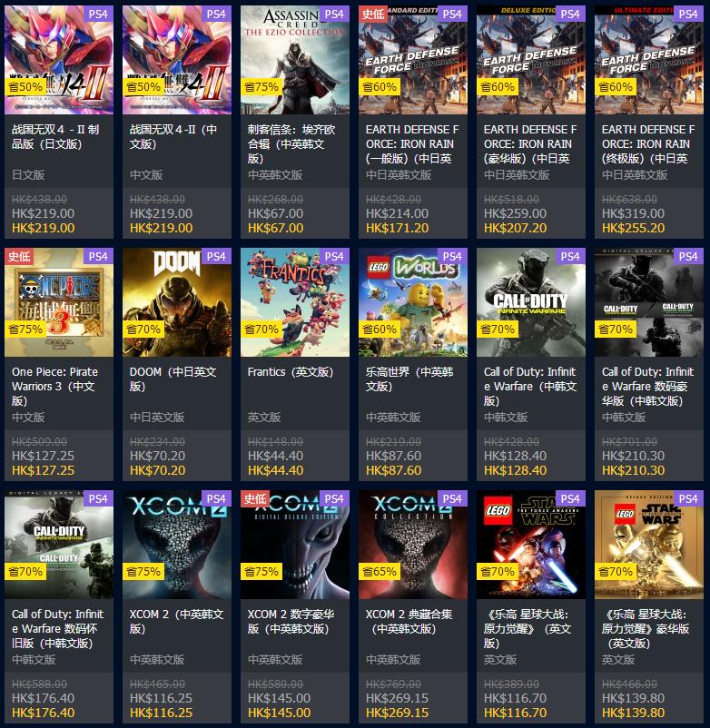Click the PS4 tag on the DOOM card

click(x=216, y=256)
